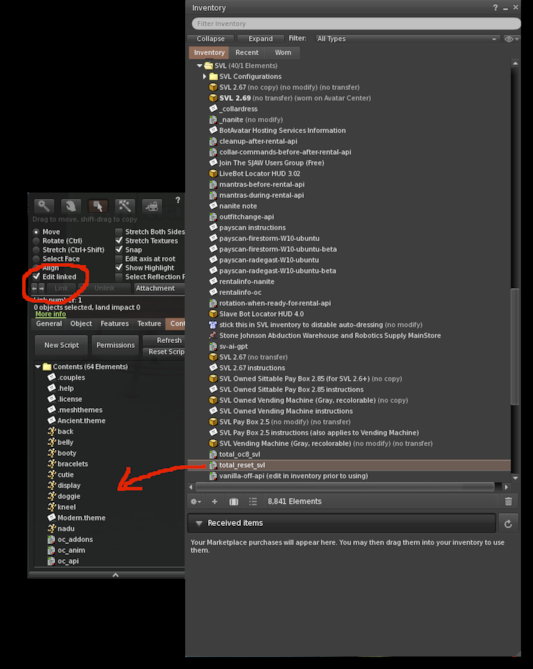Collapse build window with bottom chevron
The image size is (533, 669).
115,575
